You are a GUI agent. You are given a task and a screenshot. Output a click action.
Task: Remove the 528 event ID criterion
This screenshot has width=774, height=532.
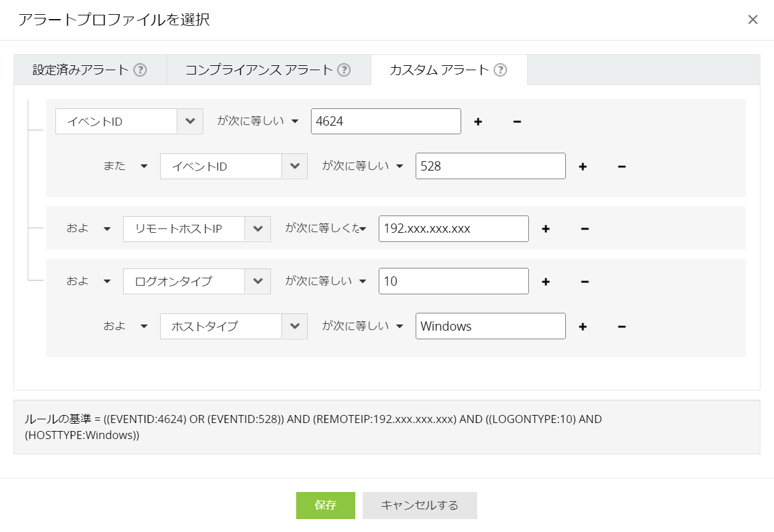coord(622,167)
